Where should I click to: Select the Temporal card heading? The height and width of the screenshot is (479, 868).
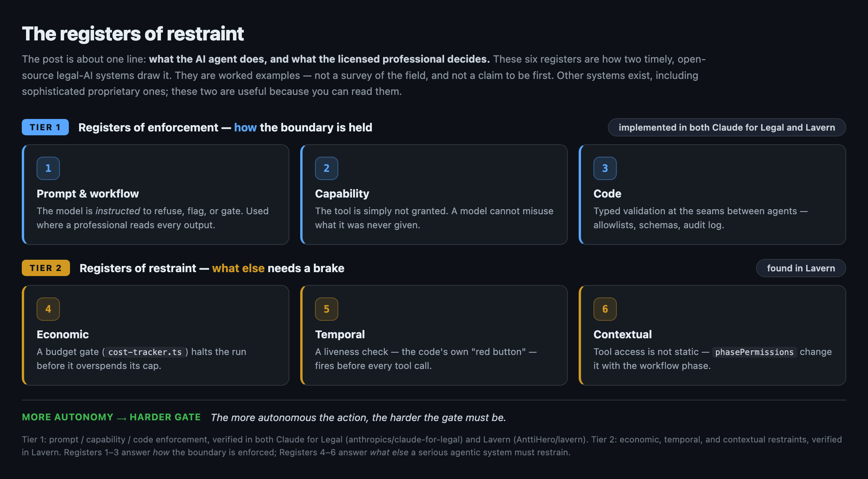coord(340,334)
